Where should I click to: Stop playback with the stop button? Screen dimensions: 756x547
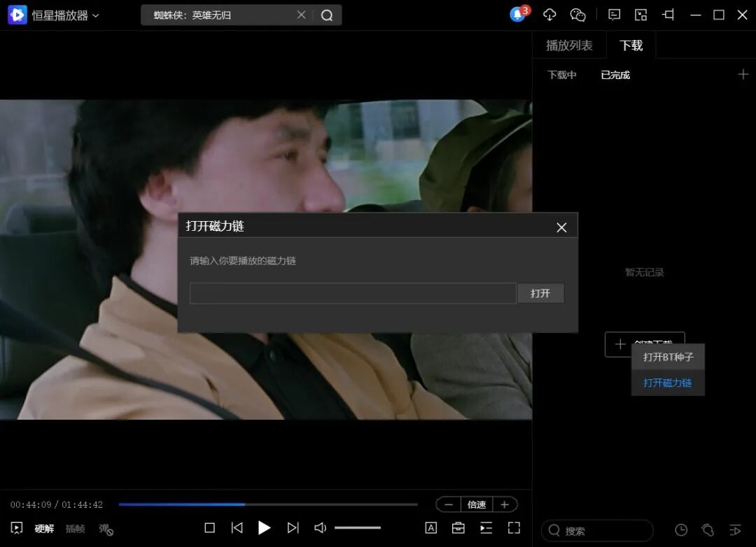pyautogui.click(x=210, y=527)
